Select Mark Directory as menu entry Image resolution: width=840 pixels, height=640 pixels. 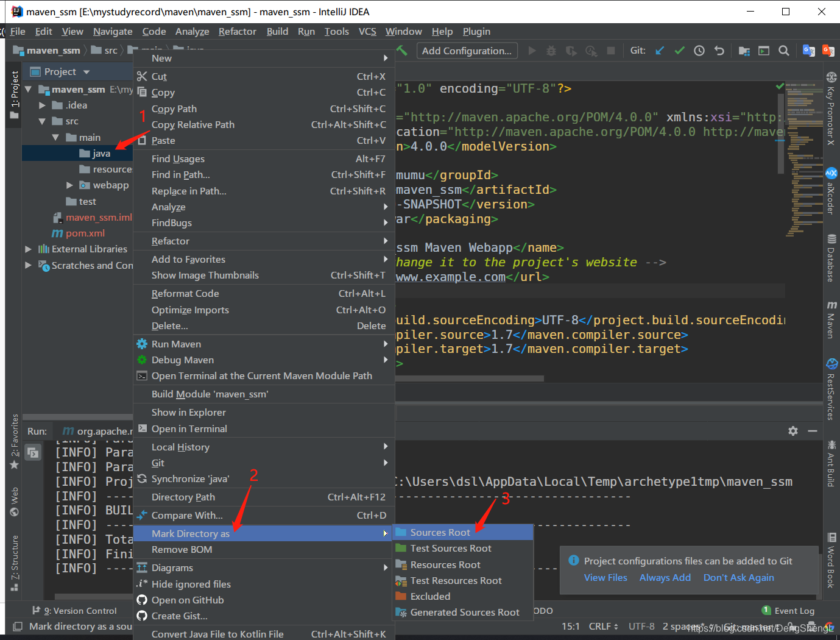coord(264,534)
